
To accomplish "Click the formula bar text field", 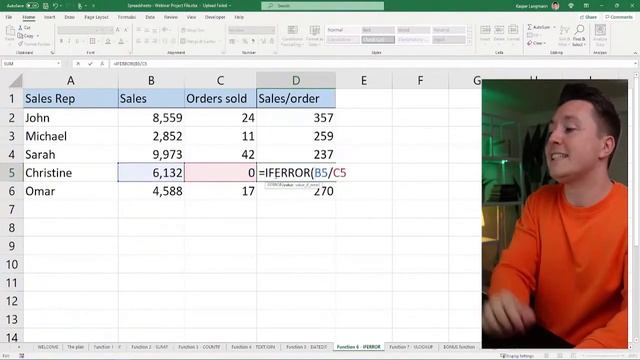I will tap(371, 64).
